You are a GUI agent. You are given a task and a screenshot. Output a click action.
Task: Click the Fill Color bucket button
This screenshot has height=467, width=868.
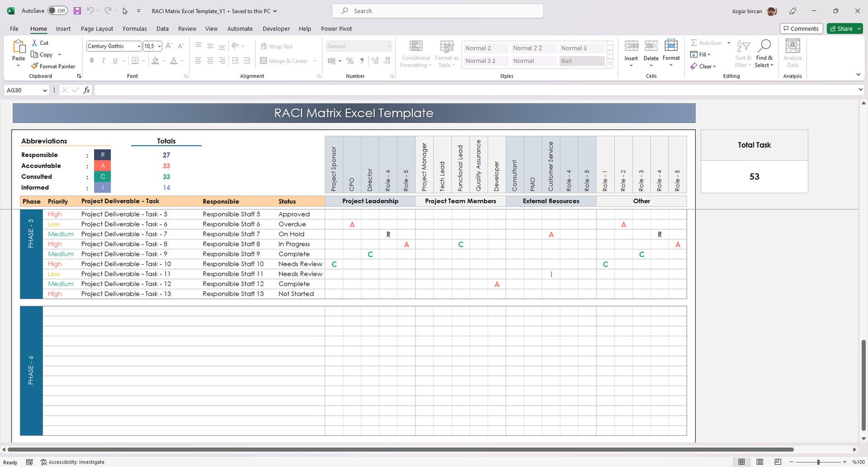155,61
